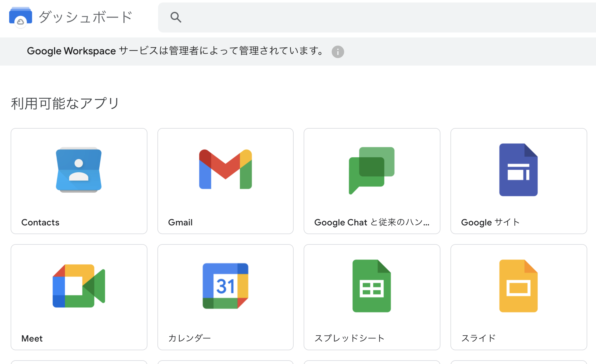
Task: Start Meet via its camera icon
Action: [x=79, y=286]
